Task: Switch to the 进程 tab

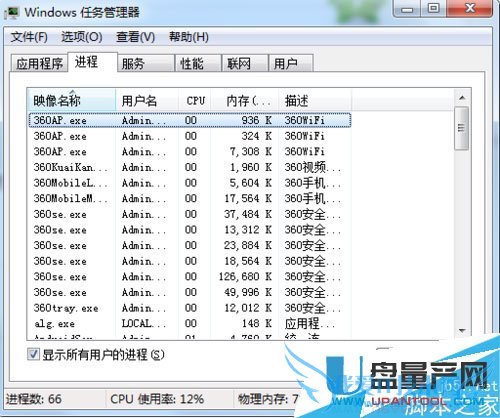Action: pyautogui.click(x=92, y=62)
